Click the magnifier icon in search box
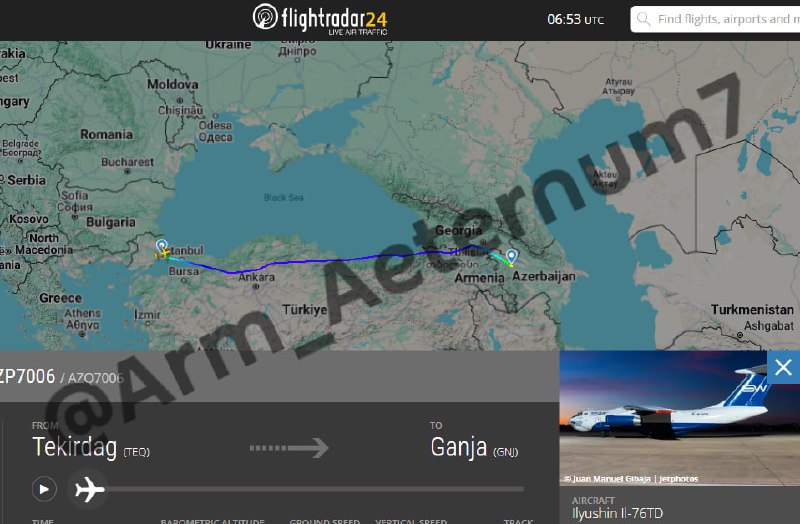This screenshot has width=800, height=524. pyautogui.click(x=643, y=19)
